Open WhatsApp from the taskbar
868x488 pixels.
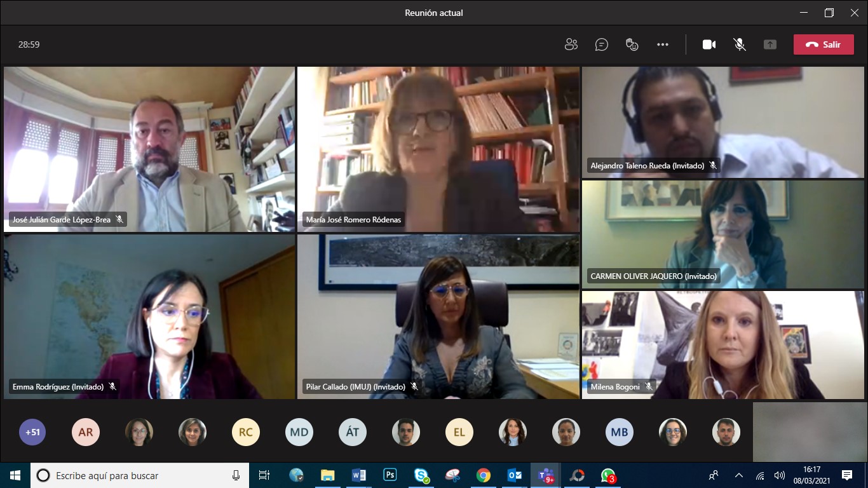(607, 475)
